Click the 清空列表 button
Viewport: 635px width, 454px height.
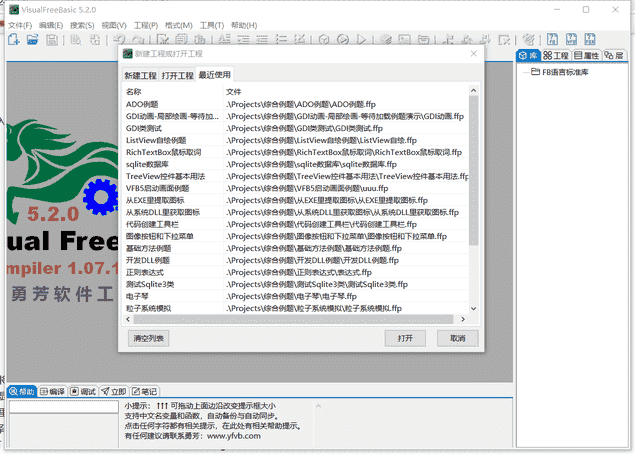coord(148,338)
